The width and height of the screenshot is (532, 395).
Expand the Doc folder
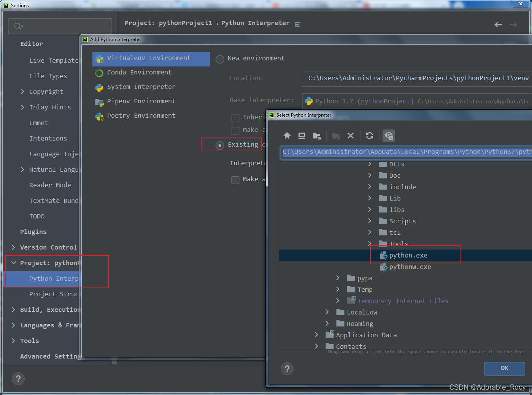click(370, 175)
